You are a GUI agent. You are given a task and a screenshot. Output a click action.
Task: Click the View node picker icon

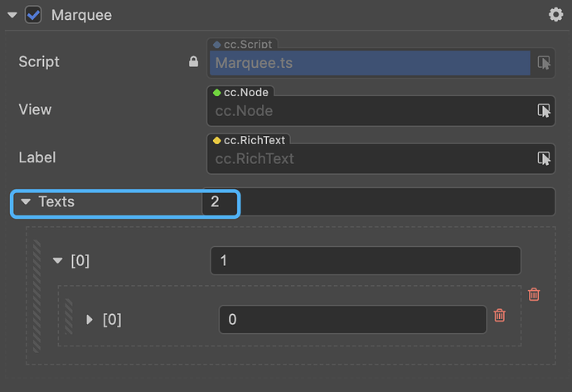pos(544,110)
